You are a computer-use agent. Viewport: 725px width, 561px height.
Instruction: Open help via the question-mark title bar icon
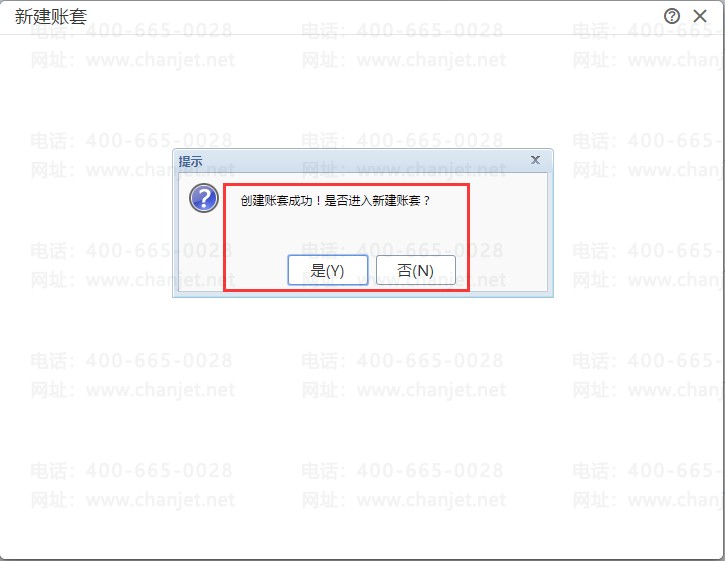coord(671,16)
